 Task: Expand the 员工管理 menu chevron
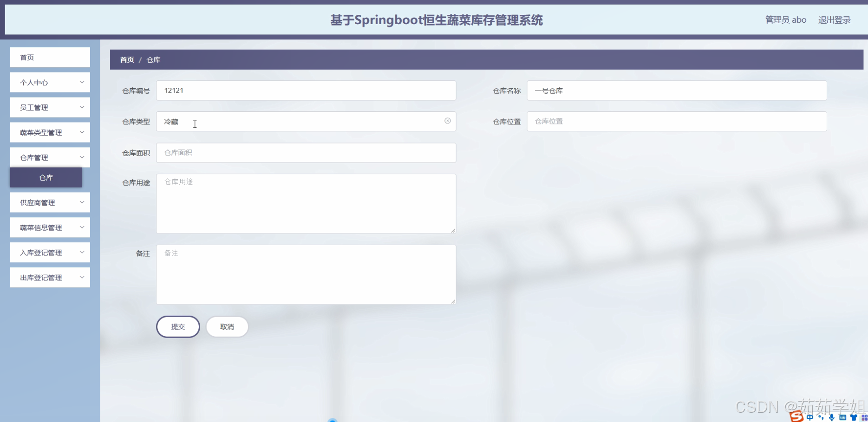point(82,107)
